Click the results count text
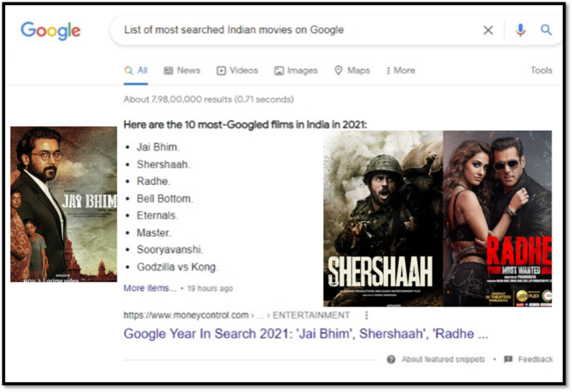 click(x=209, y=99)
